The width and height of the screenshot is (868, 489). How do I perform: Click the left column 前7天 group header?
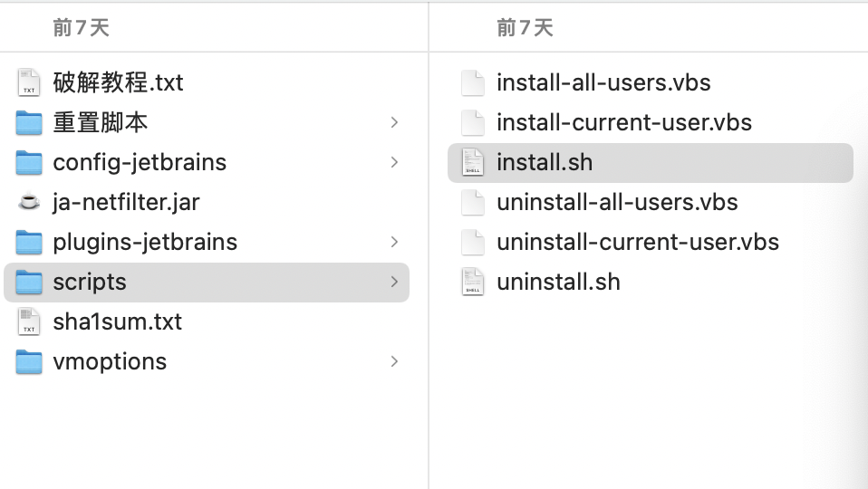tap(81, 28)
